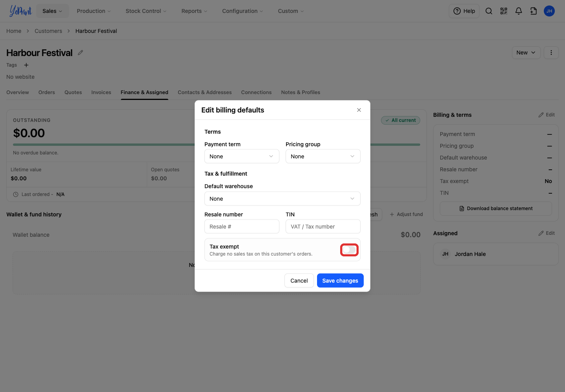Close the Edit billing defaults dialog
The width and height of the screenshot is (565, 392).
click(359, 110)
